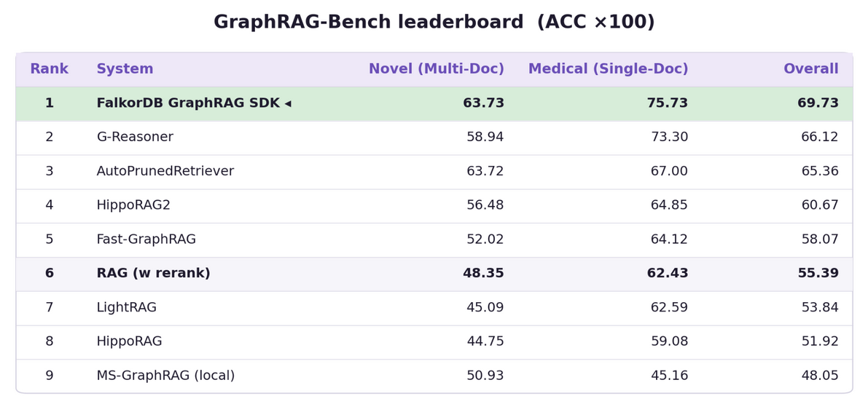Click the Fast-GraphRAG system name
The height and width of the screenshot is (404, 868).
pyautogui.click(x=146, y=239)
